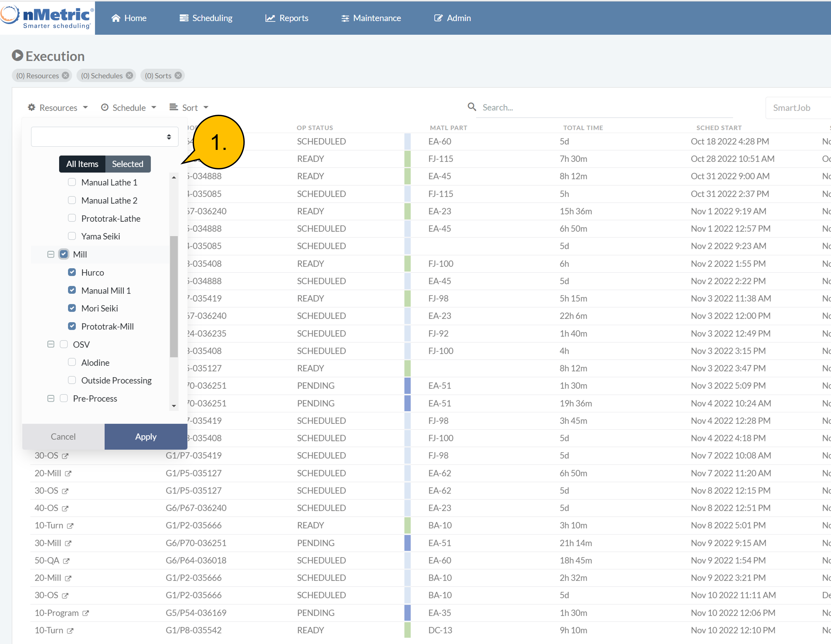Viewport: 831px width, 644px height.
Task: Enable the Outside Processing checkbox
Action: click(x=72, y=380)
